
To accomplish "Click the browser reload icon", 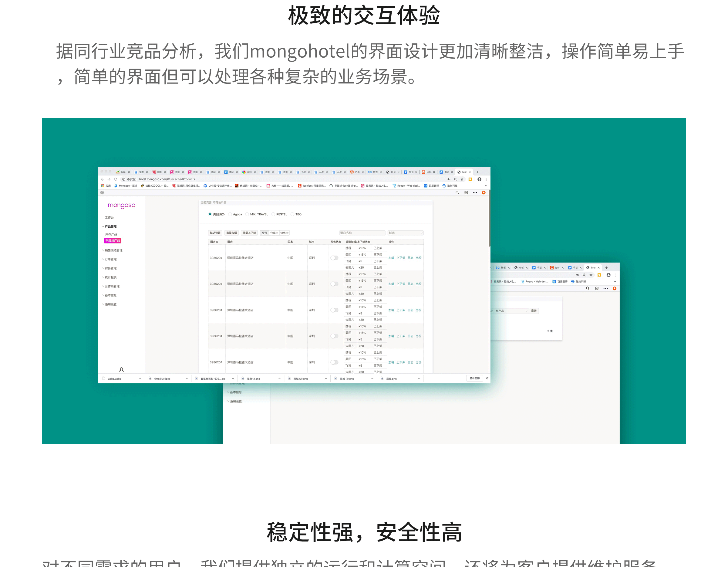I will tap(116, 179).
